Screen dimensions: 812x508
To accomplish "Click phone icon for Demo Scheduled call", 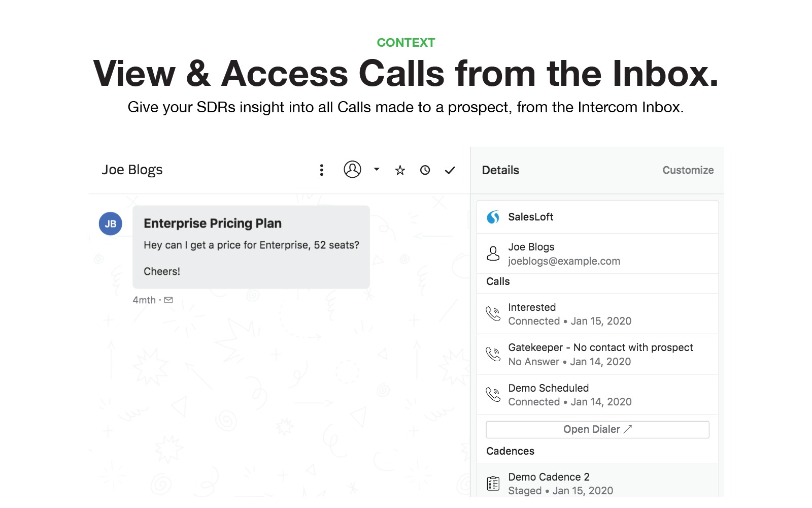I will pyautogui.click(x=493, y=395).
